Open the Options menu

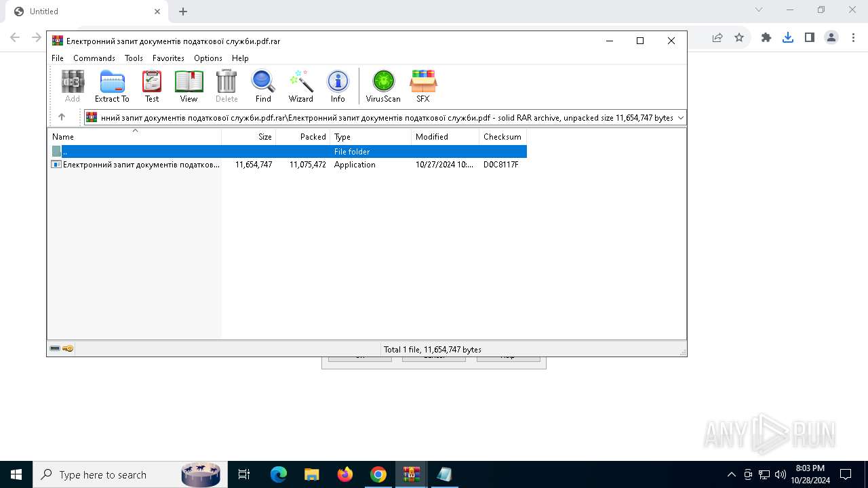tap(208, 58)
